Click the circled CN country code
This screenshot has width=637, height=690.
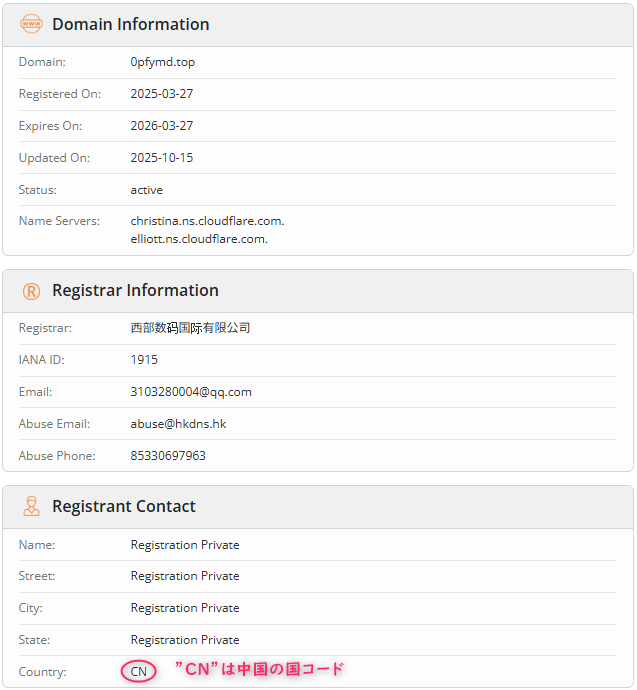139,672
